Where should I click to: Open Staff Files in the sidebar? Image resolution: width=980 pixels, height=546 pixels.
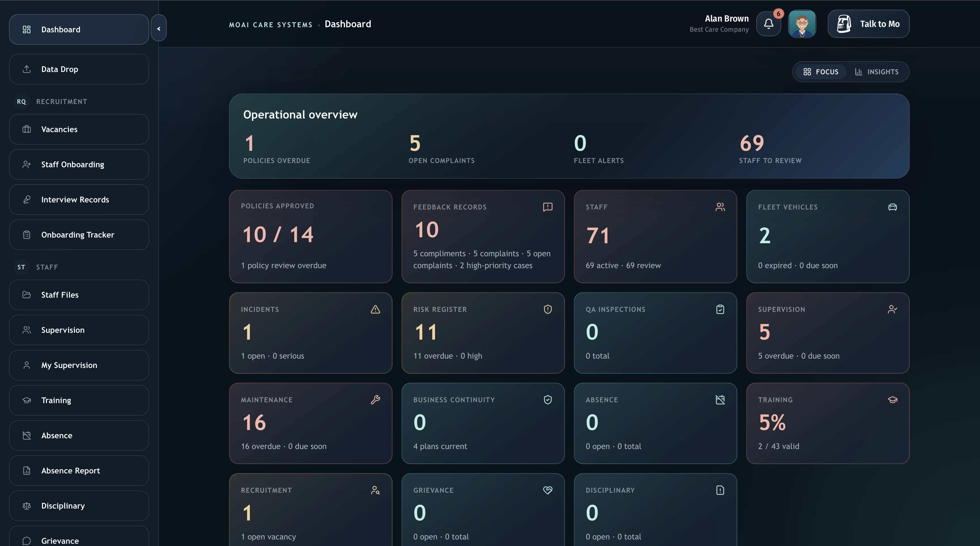(79, 295)
